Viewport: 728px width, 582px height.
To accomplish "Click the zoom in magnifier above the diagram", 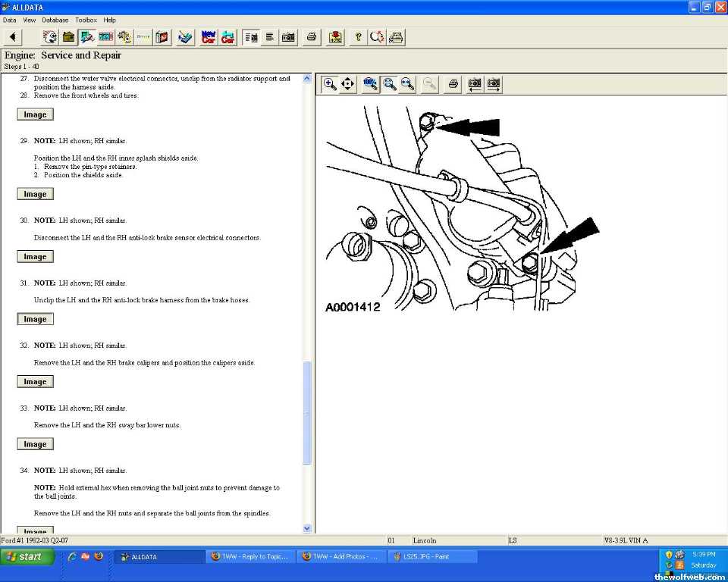I will pyautogui.click(x=330, y=84).
